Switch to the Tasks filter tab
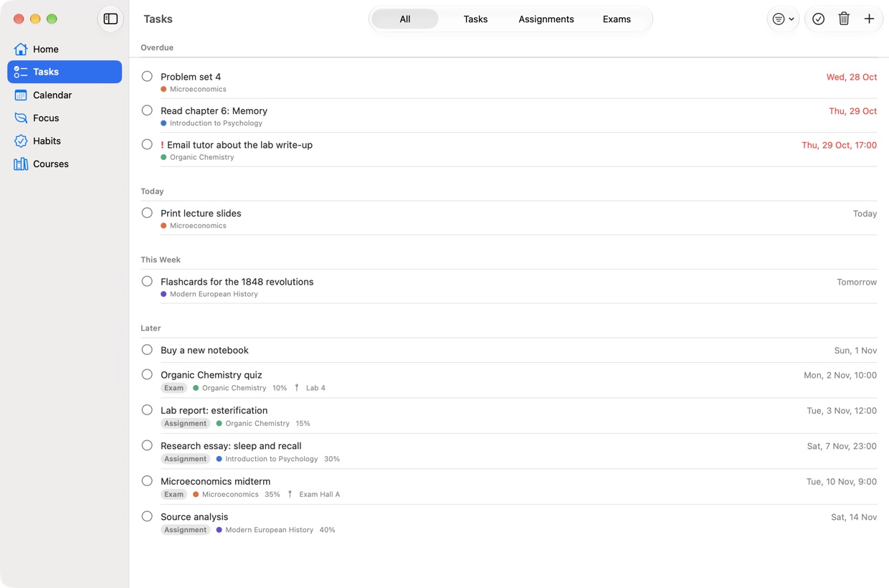This screenshot has width=889, height=588. (475, 19)
